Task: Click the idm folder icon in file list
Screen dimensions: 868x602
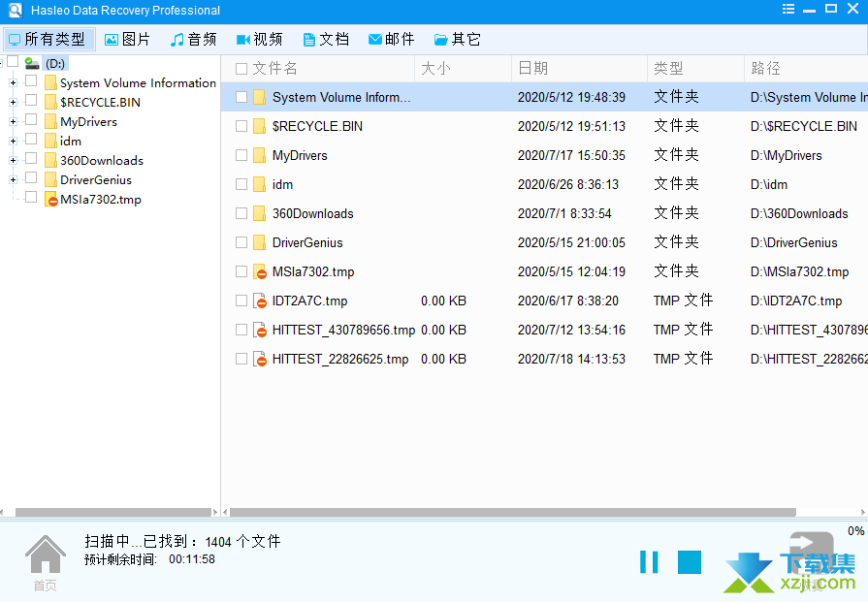Action: (259, 184)
